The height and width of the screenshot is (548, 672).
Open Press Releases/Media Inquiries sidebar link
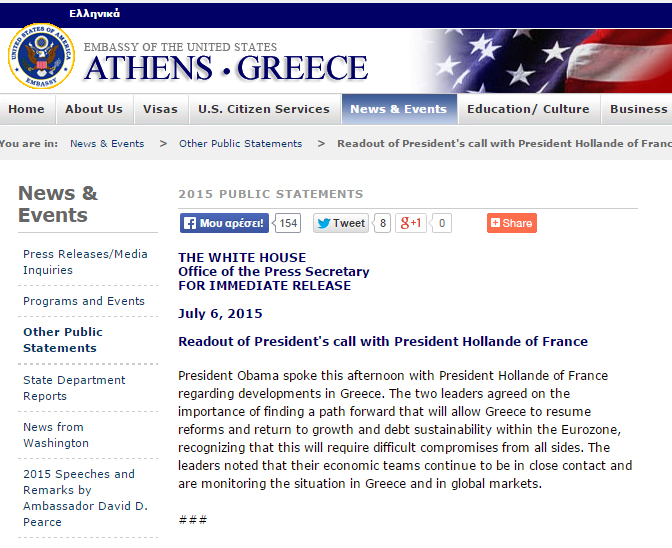(x=85, y=262)
